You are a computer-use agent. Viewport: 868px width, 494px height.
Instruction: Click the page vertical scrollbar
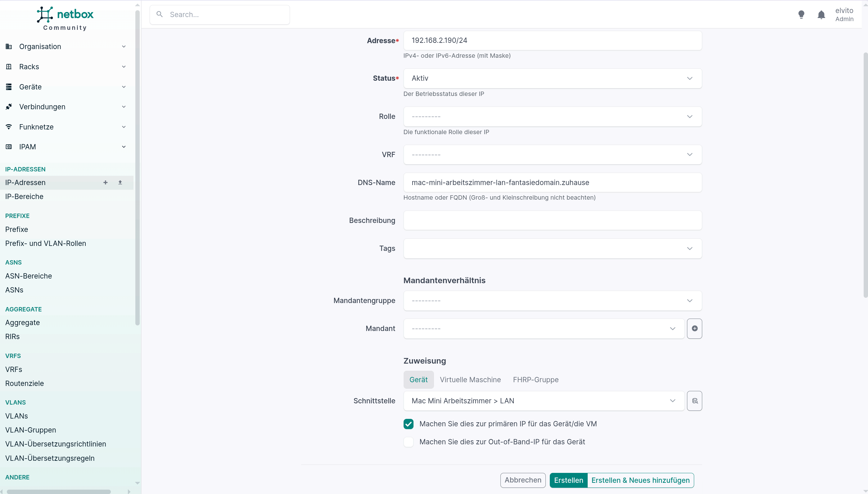[x=866, y=175]
